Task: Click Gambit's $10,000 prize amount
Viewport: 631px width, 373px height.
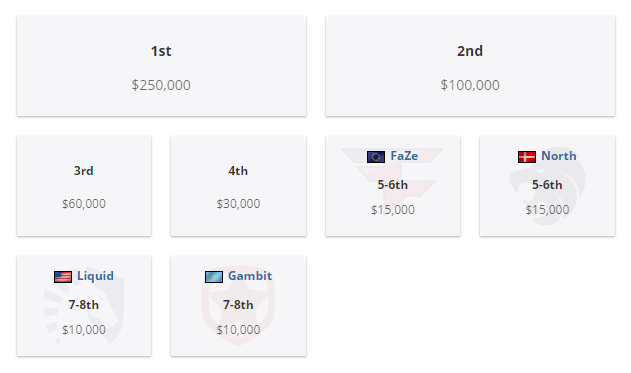Action: coord(238,330)
